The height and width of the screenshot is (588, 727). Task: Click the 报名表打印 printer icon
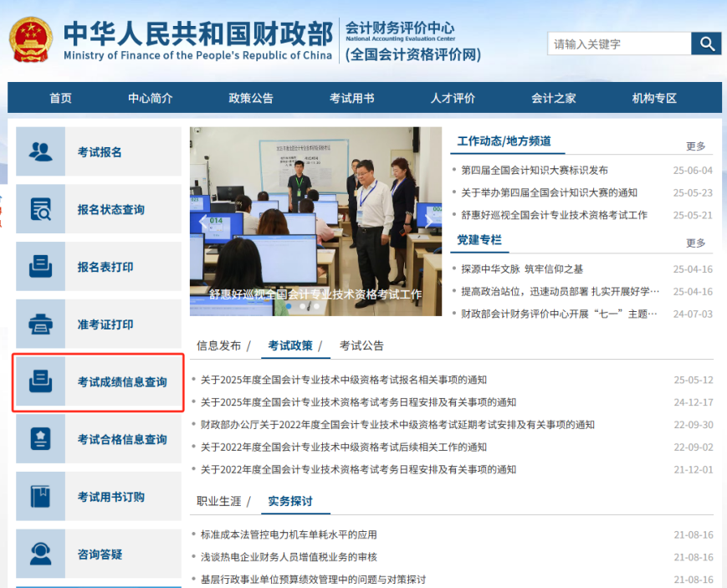click(x=41, y=267)
